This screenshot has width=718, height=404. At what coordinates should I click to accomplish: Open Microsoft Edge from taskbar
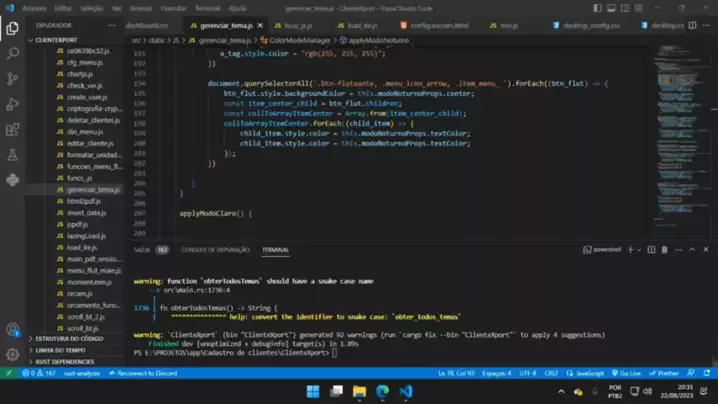tap(382, 392)
